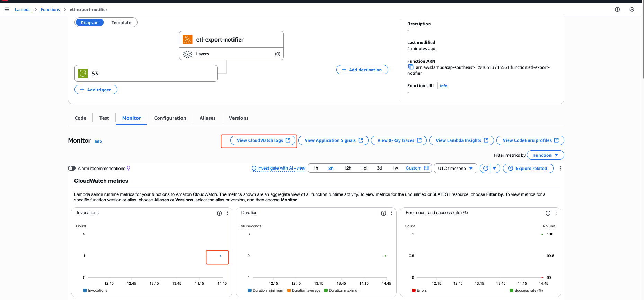Select the 3d time range

379,168
